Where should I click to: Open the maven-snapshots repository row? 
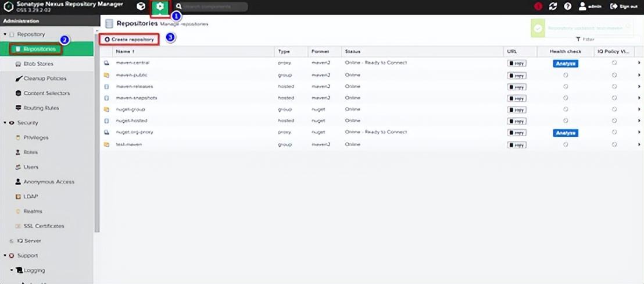(x=372, y=98)
